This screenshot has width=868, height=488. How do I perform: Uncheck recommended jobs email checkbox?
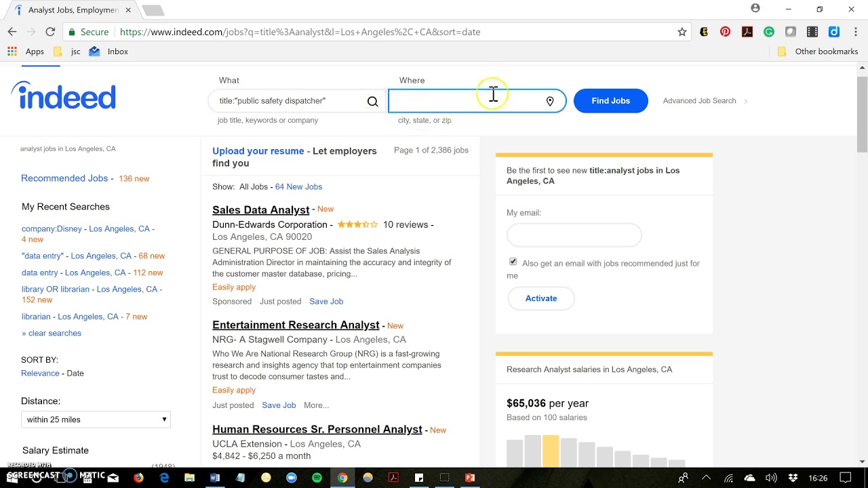click(513, 262)
